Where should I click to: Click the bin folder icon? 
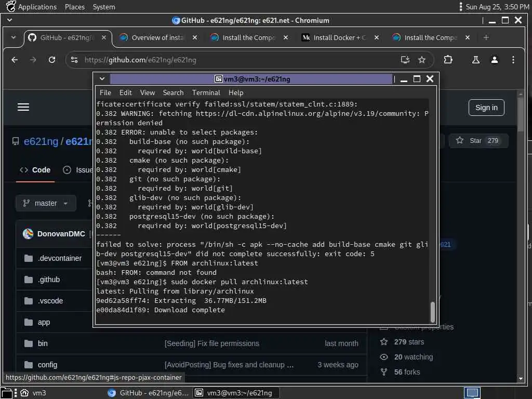click(x=29, y=344)
